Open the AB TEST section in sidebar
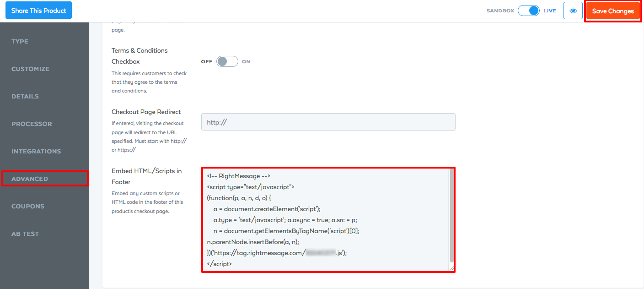 click(25, 234)
